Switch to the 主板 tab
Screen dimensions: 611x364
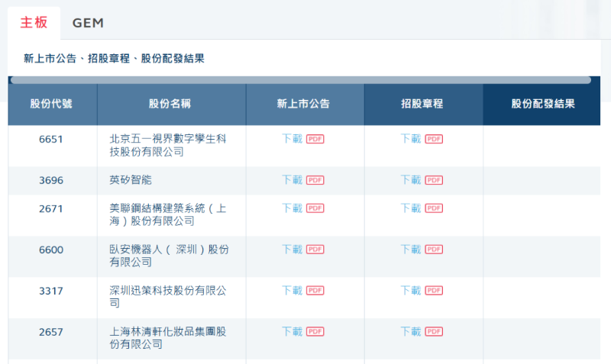(x=34, y=23)
